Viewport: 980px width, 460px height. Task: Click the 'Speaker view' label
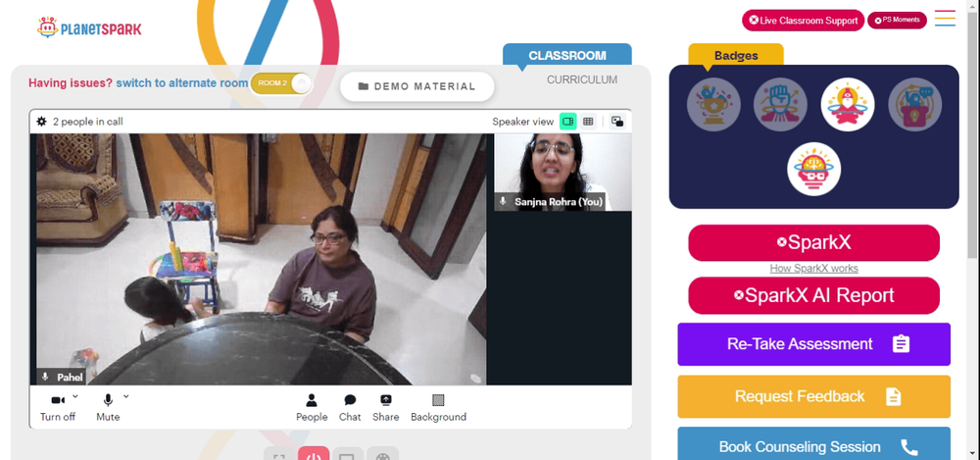click(522, 122)
